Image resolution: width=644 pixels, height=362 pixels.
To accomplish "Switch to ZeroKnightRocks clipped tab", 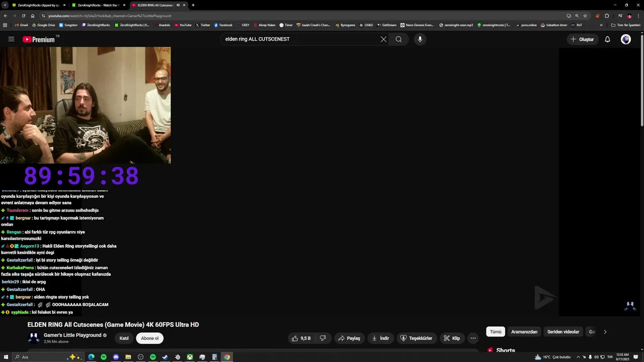I will [x=38, y=5].
